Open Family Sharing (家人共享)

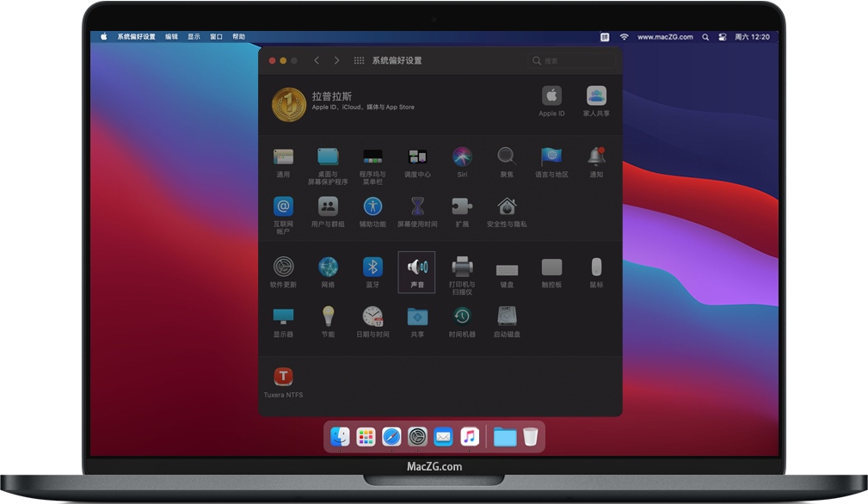coord(596,96)
